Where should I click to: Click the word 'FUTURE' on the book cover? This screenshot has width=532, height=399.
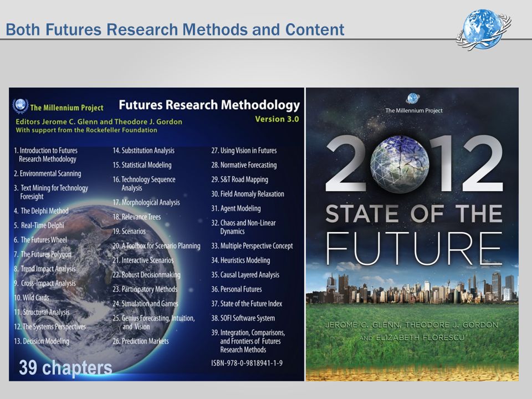pyautogui.click(x=414, y=249)
